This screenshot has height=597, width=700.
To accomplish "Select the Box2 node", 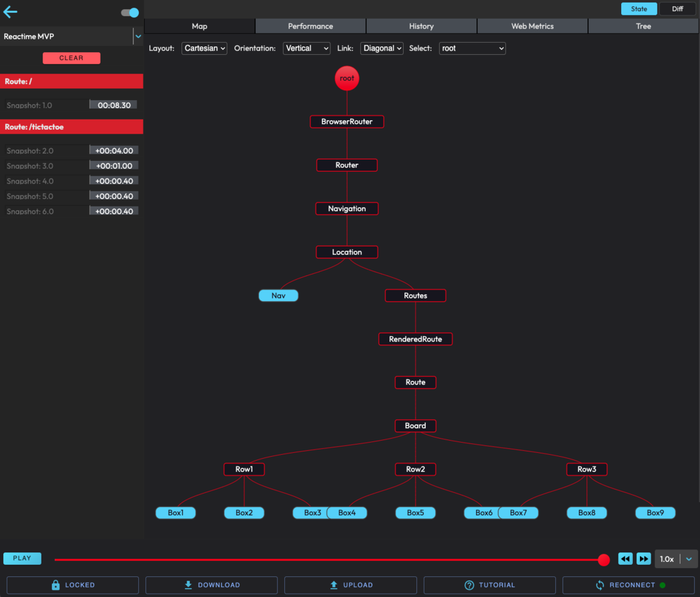I will pyautogui.click(x=244, y=513).
